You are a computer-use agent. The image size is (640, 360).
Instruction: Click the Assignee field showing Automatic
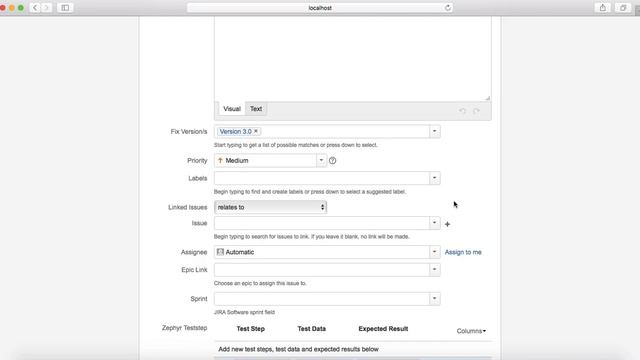pos(322,252)
